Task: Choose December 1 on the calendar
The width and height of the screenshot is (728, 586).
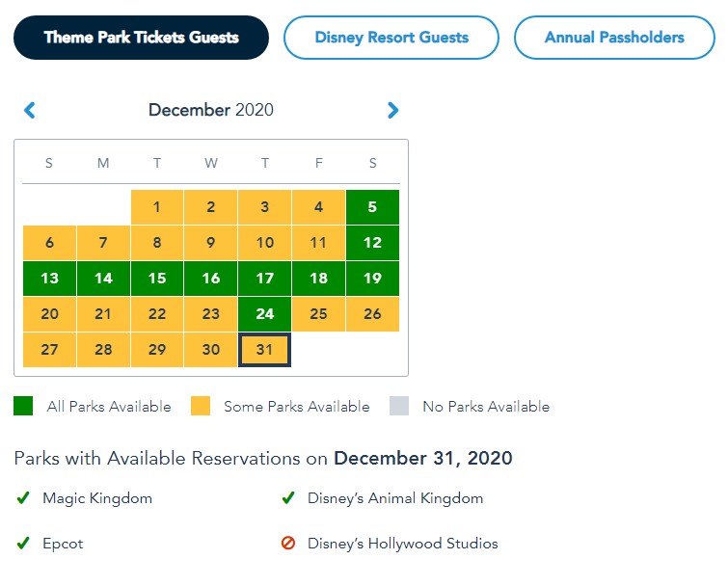Action: click(x=157, y=207)
